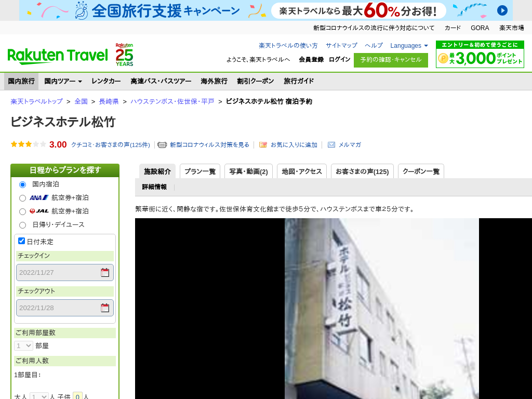The image size is (532, 399).
Task: Open サイトマップ link
Action: (x=341, y=46)
